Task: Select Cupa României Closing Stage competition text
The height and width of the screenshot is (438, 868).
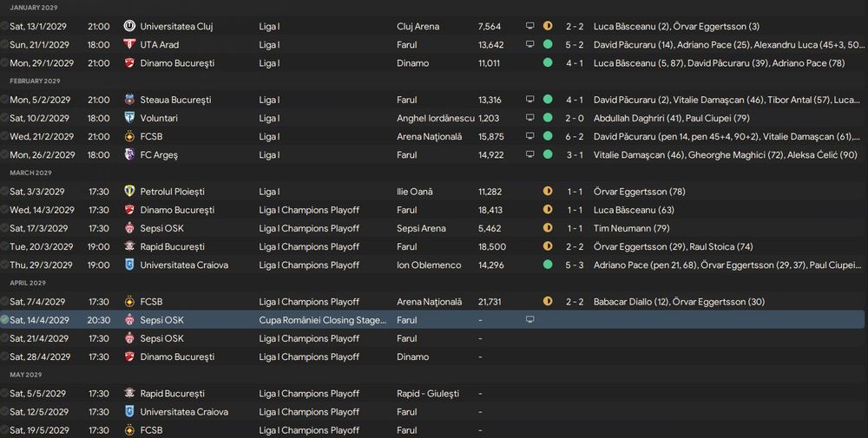Action: 323,320
